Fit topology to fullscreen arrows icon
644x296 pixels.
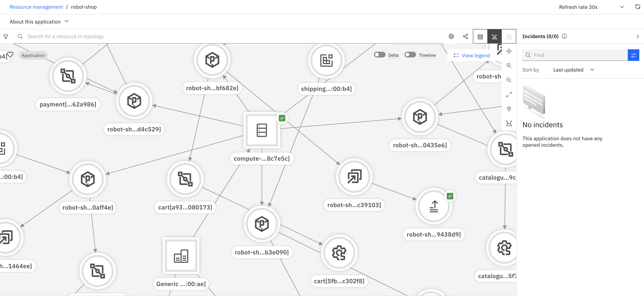pos(509,95)
